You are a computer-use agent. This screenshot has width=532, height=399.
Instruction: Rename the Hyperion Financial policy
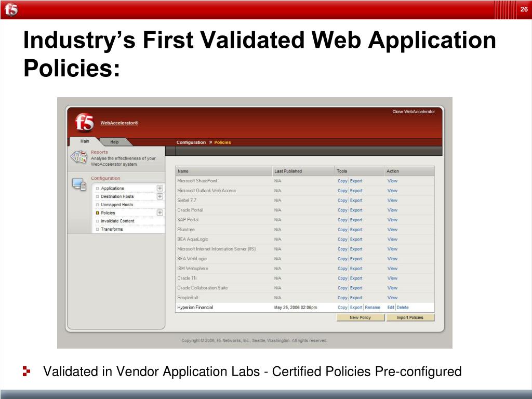(373, 308)
